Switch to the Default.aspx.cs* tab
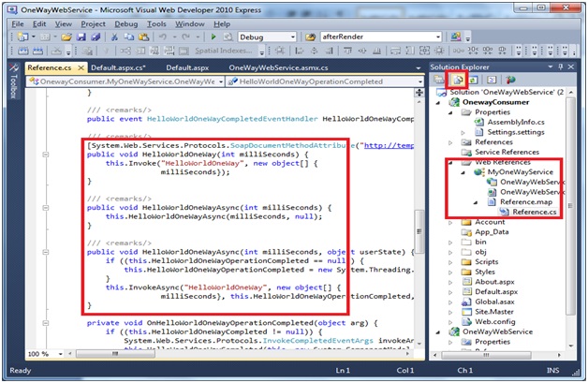The width and height of the screenshot is (588, 383). point(119,68)
